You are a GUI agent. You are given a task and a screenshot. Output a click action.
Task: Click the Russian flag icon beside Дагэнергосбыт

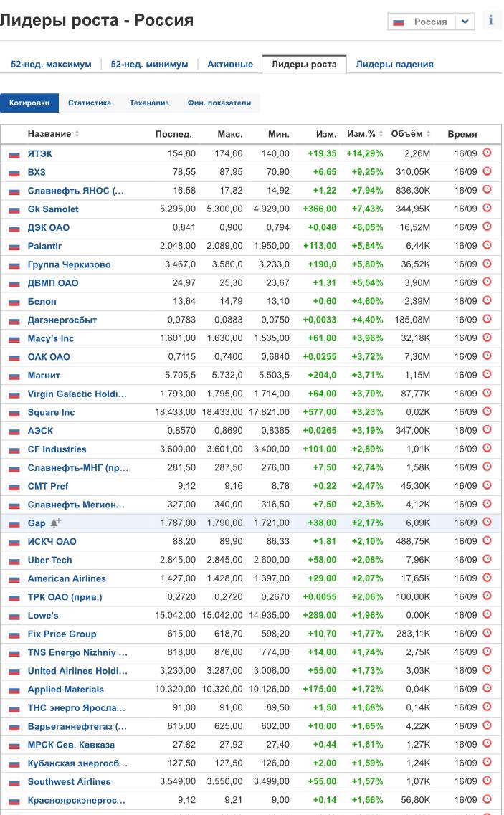pyautogui.click(x=14, y=321)
